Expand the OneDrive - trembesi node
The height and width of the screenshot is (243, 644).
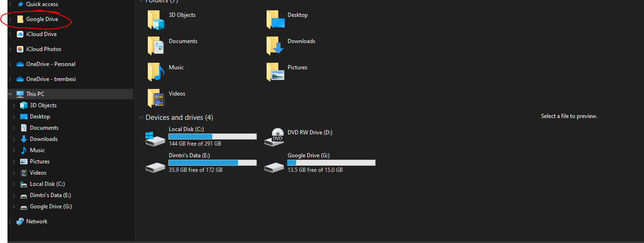pyautogui.click(x=10, y=79)
